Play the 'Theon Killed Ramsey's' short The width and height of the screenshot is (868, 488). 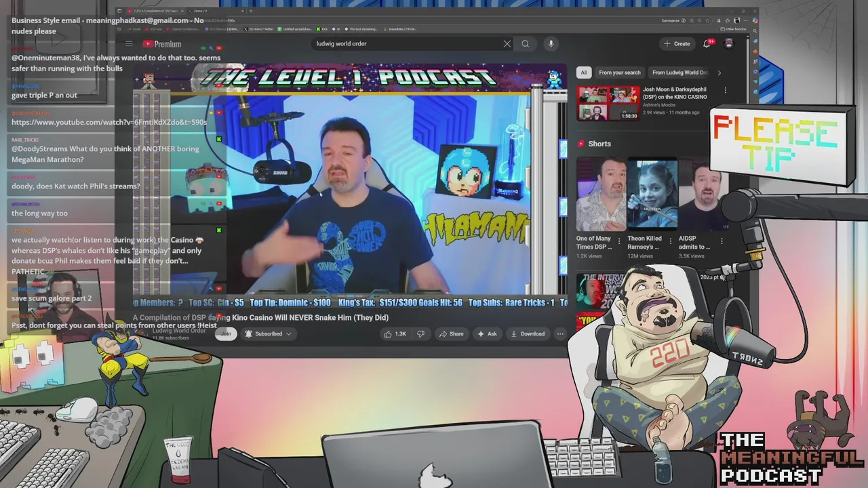click(652, 194)
